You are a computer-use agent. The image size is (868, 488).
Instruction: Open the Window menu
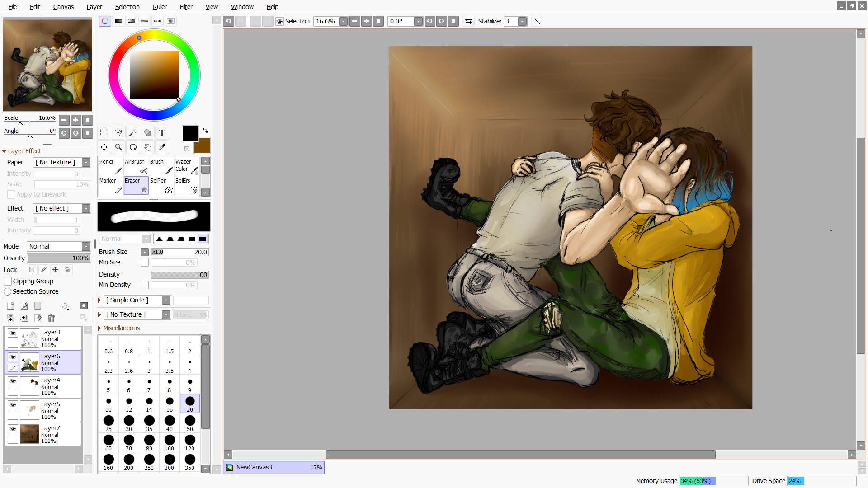point(242,7)
